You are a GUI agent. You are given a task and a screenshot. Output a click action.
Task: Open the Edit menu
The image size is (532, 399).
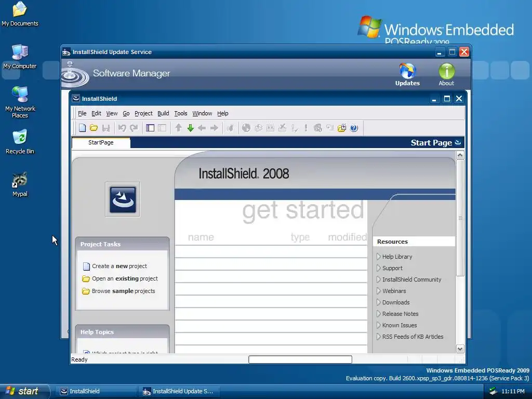(96, 113)
